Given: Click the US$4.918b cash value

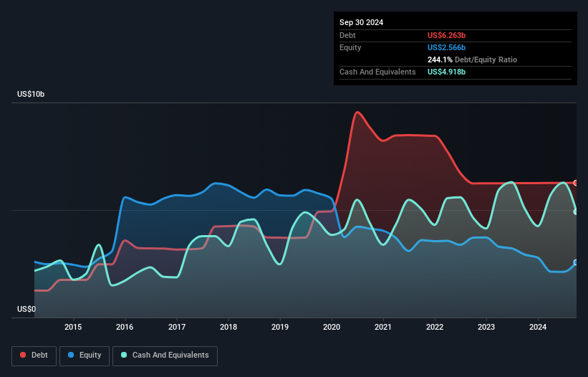Looking at the screenshot, I should point(446,72).
